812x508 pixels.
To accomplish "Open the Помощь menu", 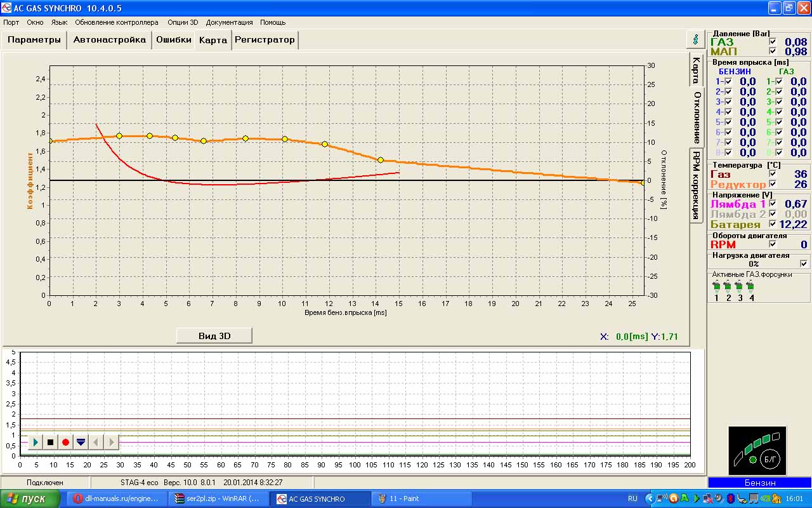I will [273, 22].
